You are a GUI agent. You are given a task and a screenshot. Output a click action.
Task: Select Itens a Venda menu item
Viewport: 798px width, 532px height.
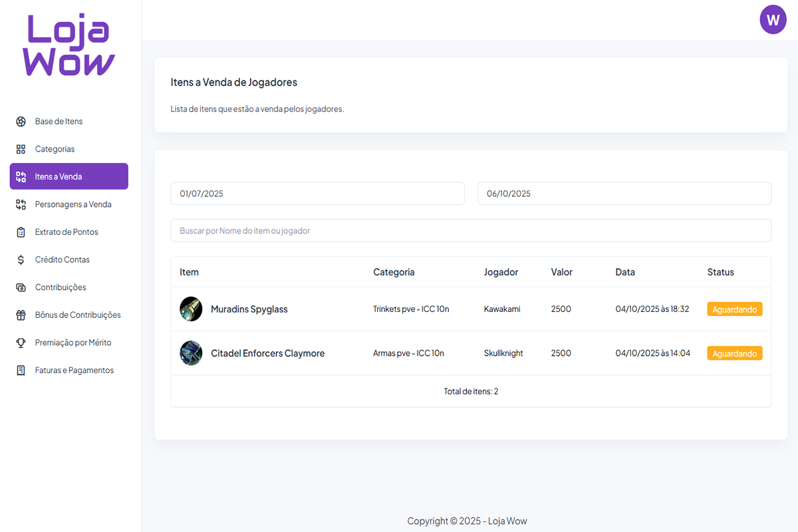pos(69,177)
